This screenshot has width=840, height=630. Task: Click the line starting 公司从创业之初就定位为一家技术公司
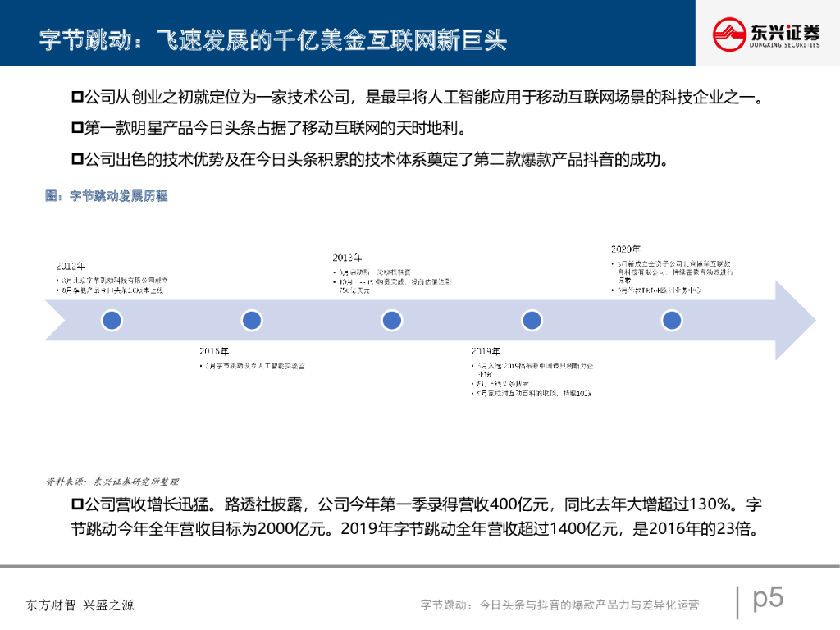[423, 97]
